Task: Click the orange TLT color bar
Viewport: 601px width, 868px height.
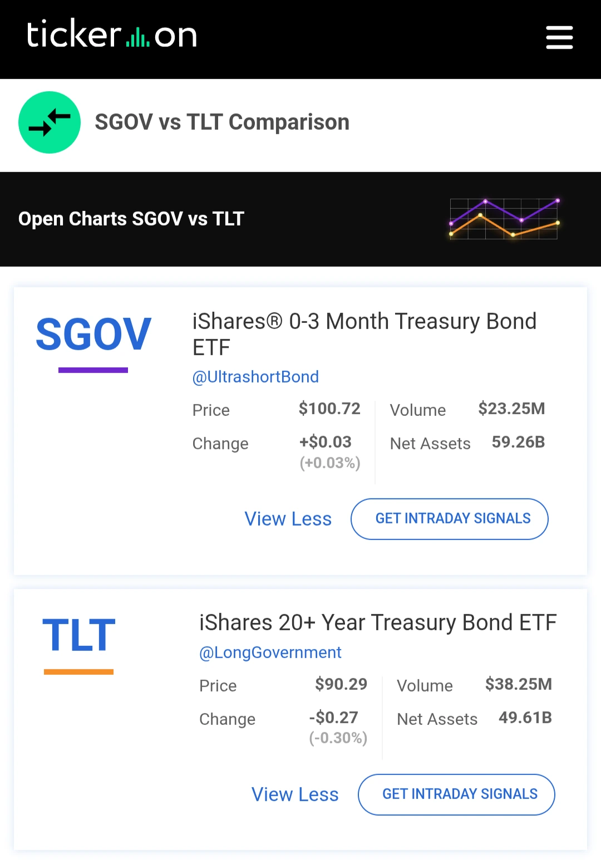Action: 79,672
